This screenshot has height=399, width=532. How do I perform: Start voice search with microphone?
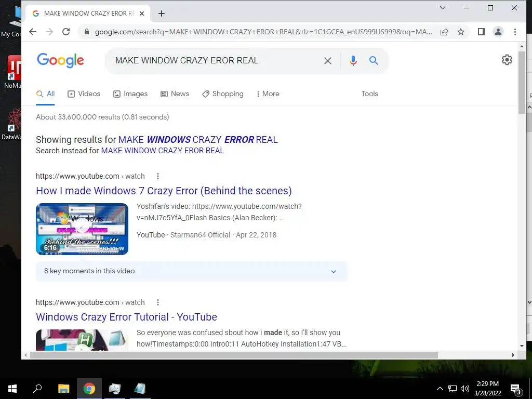click(x=353, y=61)
